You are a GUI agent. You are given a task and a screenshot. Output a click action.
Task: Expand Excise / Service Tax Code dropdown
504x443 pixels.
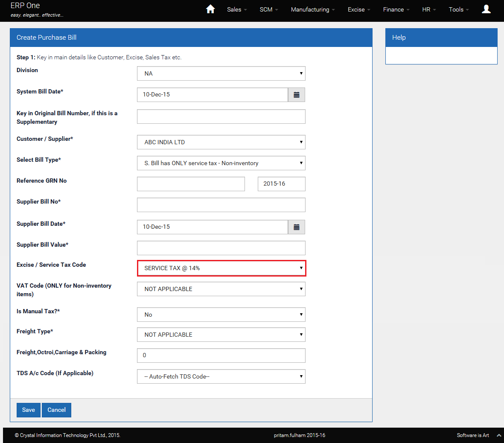(x=221, y=268)
